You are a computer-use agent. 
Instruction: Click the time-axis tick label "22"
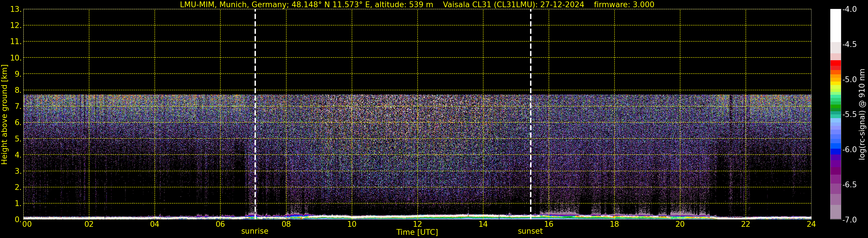(x=746, y=224)
